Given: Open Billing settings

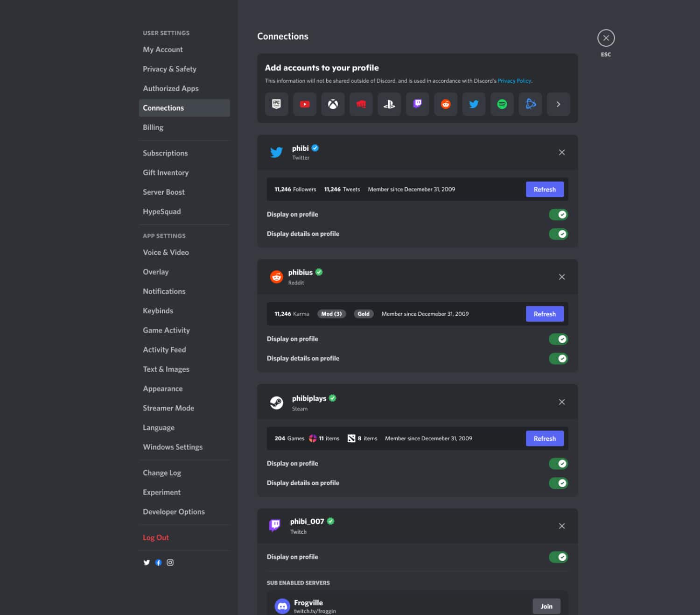Looking at the screenshot, I should point(184,127).
